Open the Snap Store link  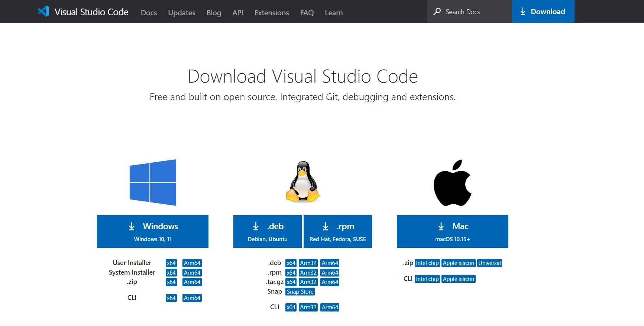point(300,292)
